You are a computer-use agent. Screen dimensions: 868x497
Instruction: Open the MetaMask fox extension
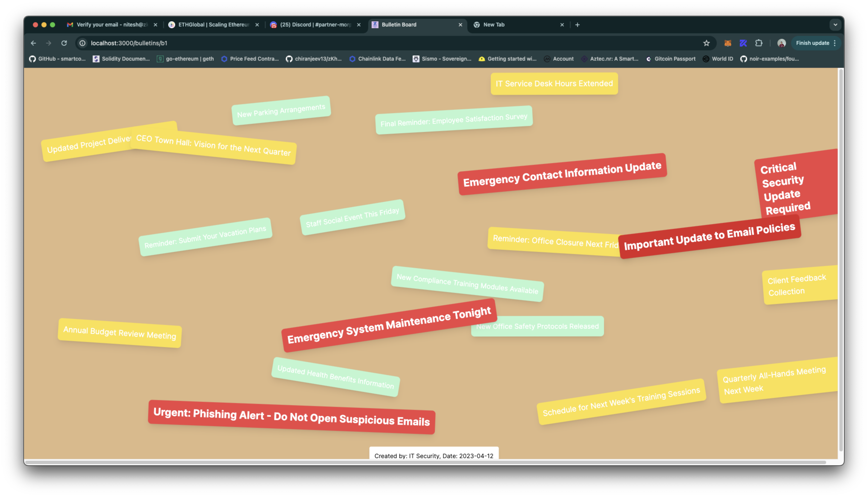click(728, 43)
